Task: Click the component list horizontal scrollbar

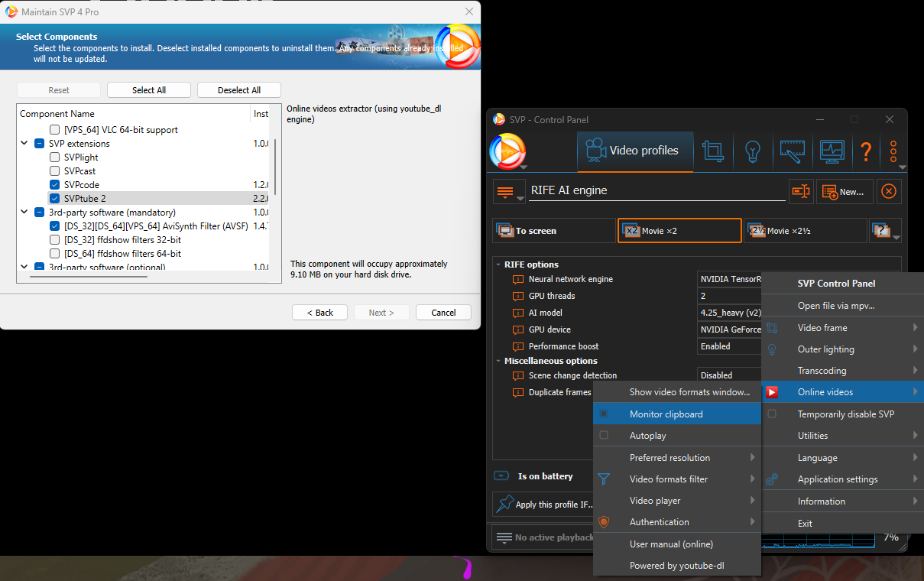Action: [89, 276]
